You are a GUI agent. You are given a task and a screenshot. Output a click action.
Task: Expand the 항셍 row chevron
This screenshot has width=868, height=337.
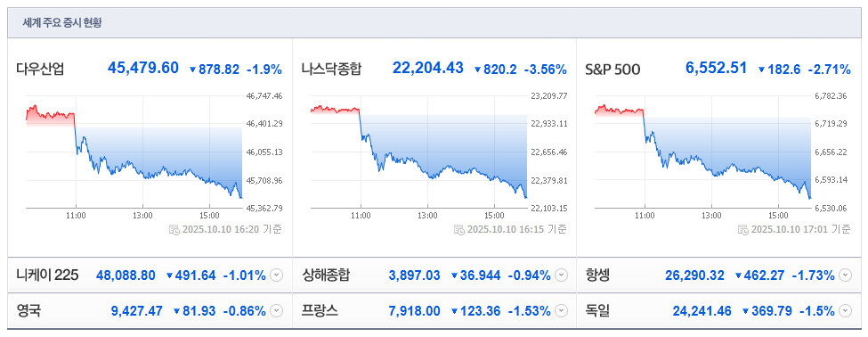pos(846,275)
